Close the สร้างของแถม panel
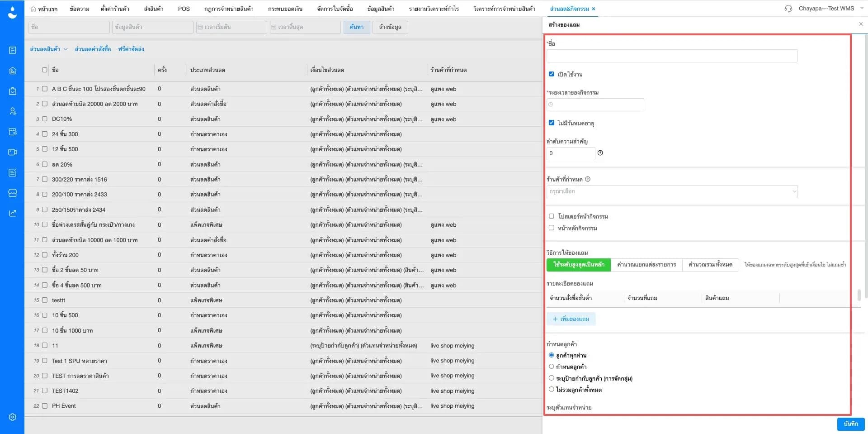Screen dimensions: 868x434 click(x=861, y=24)
